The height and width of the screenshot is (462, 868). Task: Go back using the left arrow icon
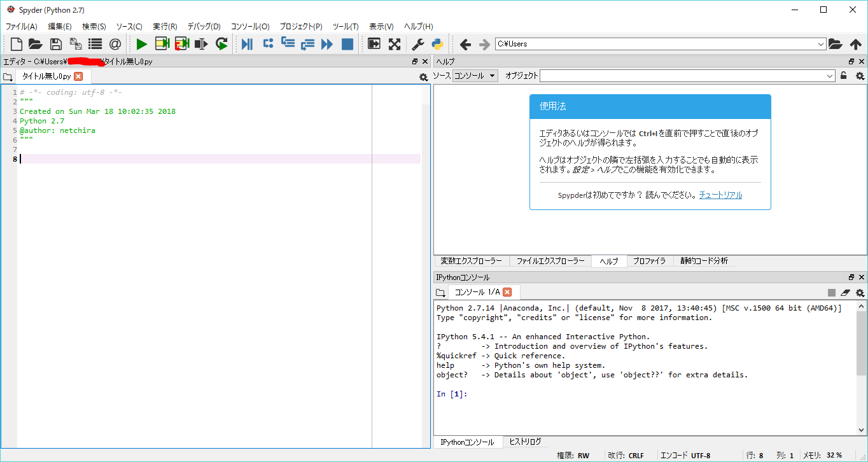click(465, 44)
